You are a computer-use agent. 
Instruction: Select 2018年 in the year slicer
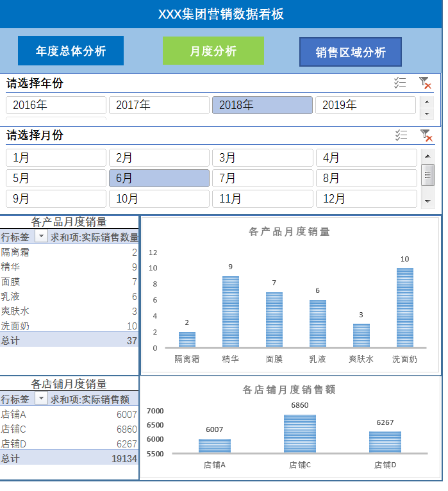point(262,105)
